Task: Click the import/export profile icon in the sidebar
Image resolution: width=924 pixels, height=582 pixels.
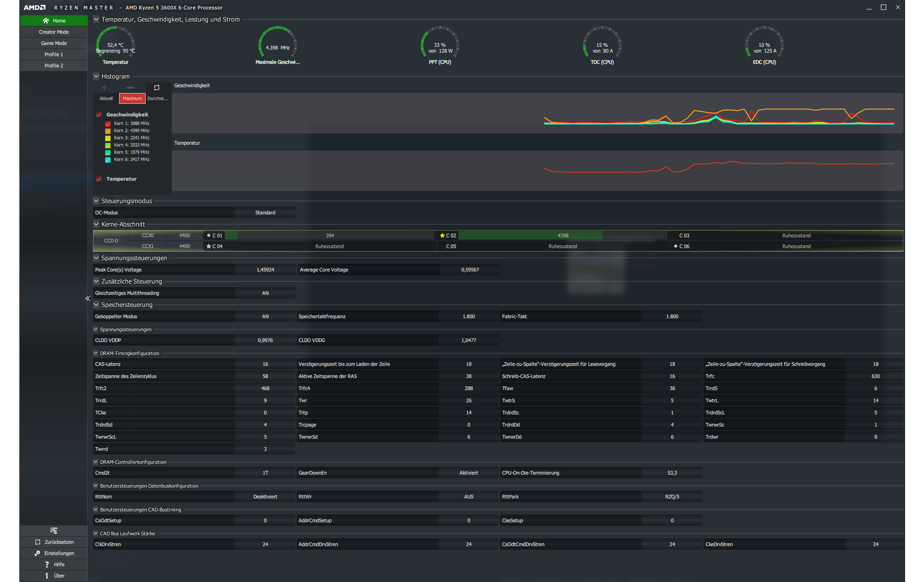Action: (x=54, y=531)
